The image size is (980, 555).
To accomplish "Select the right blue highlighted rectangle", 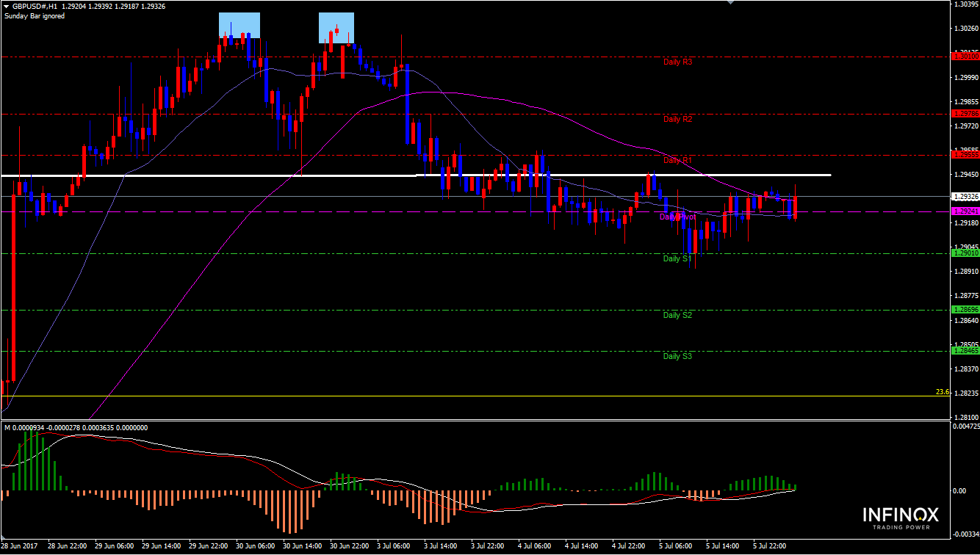I will pyautogui.click(x=336, y=27).
